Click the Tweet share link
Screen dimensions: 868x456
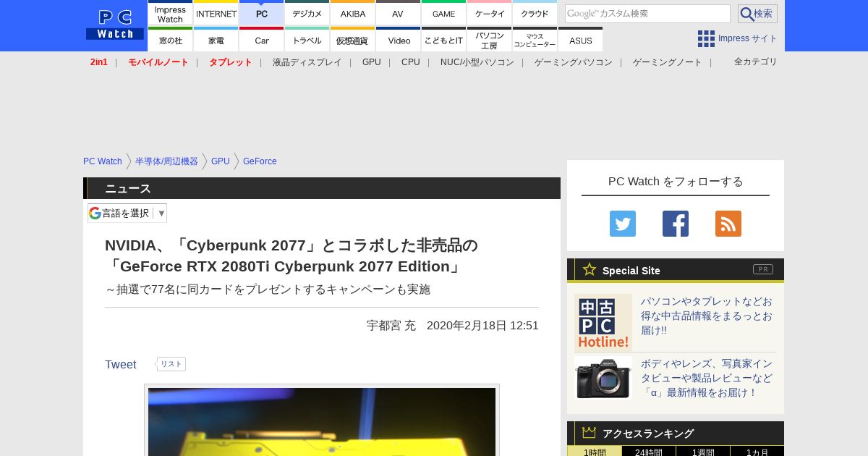tap(121, 364)
